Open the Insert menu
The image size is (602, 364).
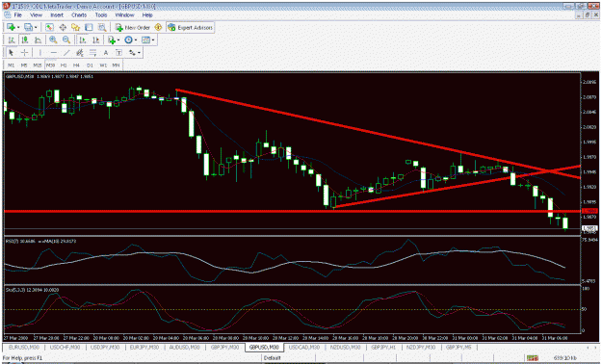pyautogui.click(x=57, y=15)
